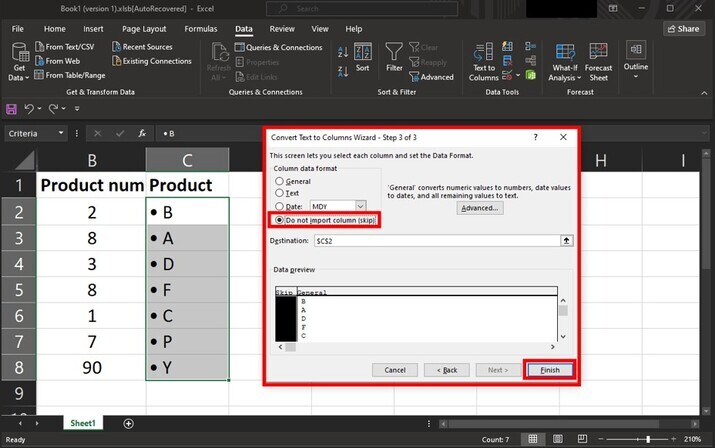Add a new sheet with plus icon

pyautogui.click(x=128, y=424)
